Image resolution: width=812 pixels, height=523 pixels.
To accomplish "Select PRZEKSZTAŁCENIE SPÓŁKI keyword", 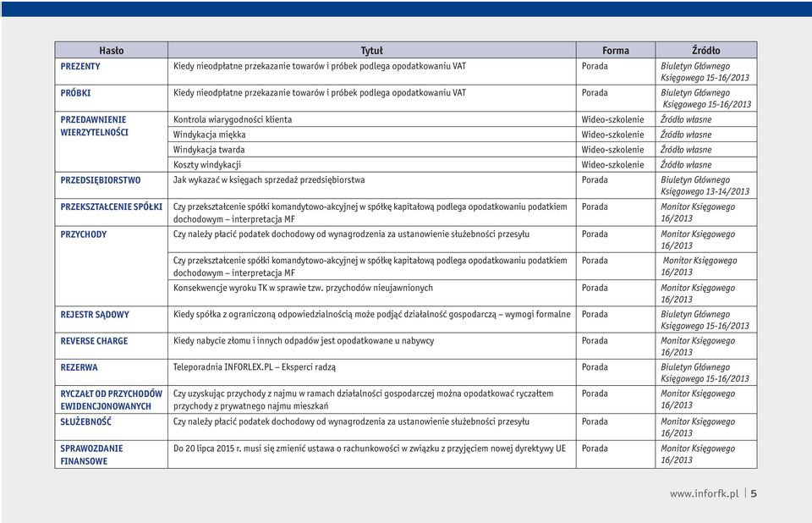I will point(112,206).
